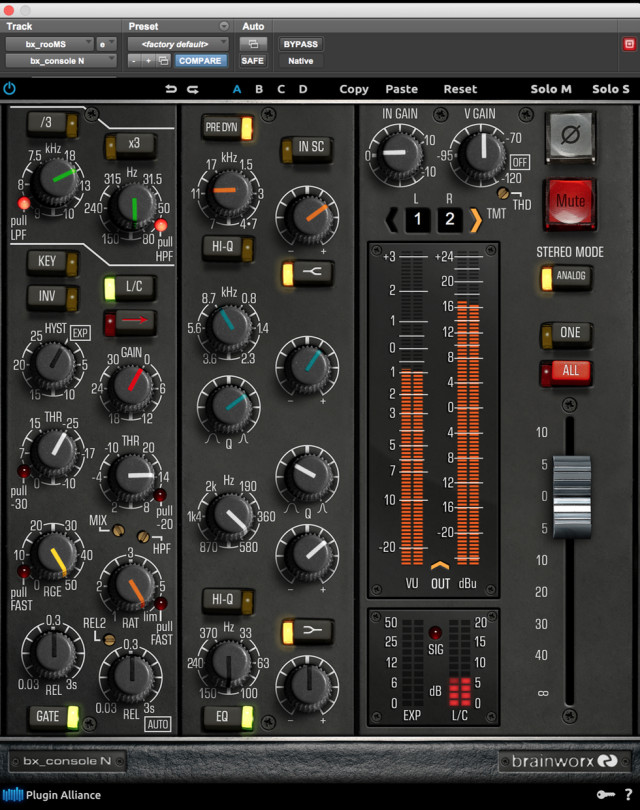
Task: Select settings bank D
Action: pyautogui.click(x=303, y=89)
